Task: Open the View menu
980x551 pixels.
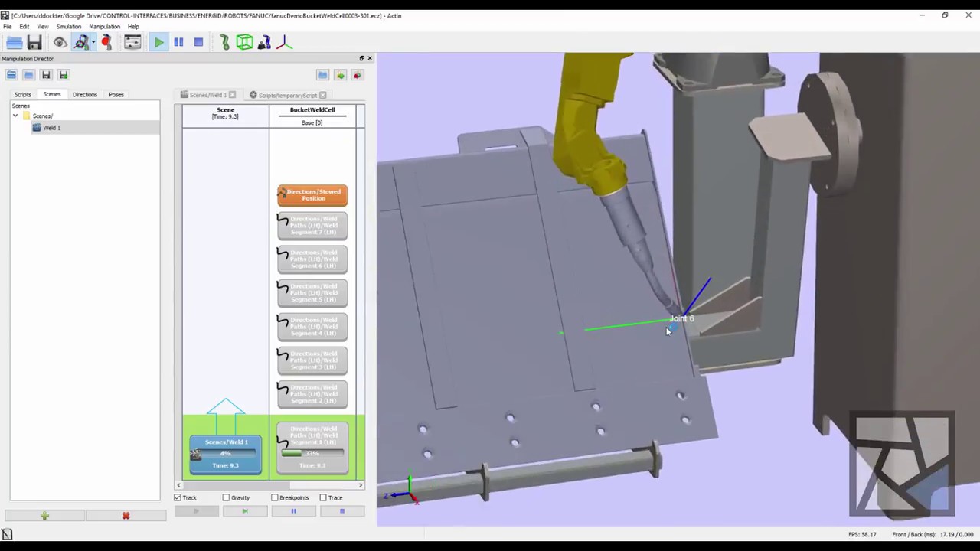Action: coord(43,27)
